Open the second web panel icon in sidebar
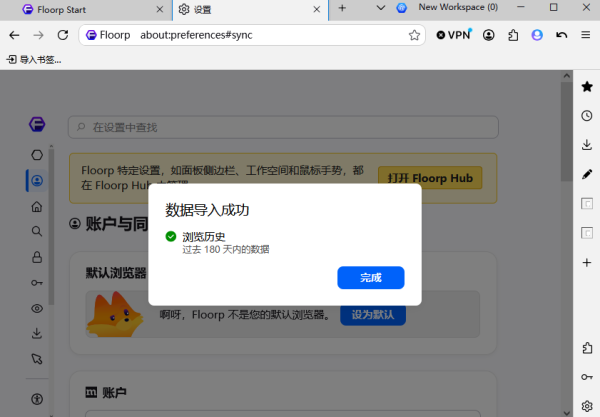 tap(587, 233)
